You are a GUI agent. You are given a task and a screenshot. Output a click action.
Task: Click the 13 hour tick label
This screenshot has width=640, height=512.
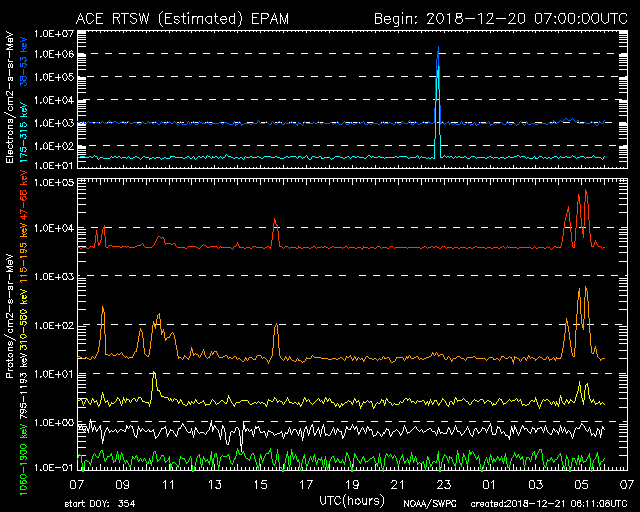tap(215, 484)
